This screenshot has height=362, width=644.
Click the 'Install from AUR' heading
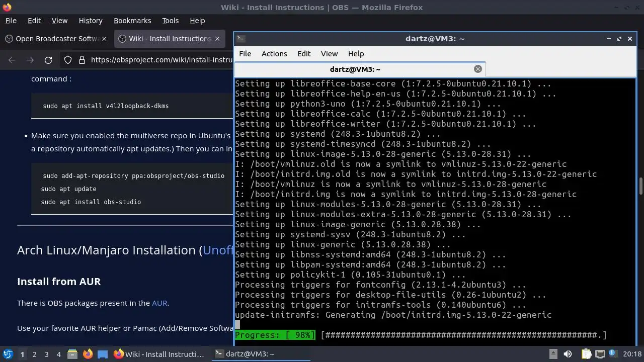(x=59, y=281)
